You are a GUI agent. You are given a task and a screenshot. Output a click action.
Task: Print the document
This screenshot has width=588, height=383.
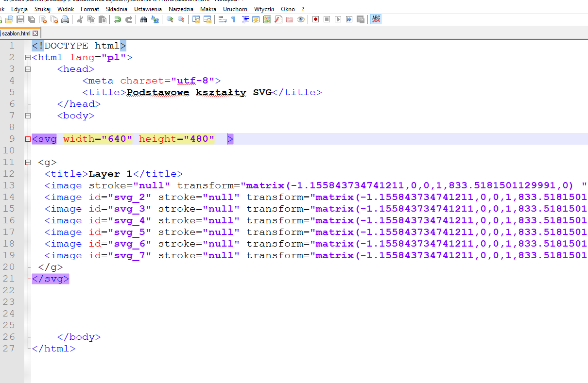click(x=65, y=19)
